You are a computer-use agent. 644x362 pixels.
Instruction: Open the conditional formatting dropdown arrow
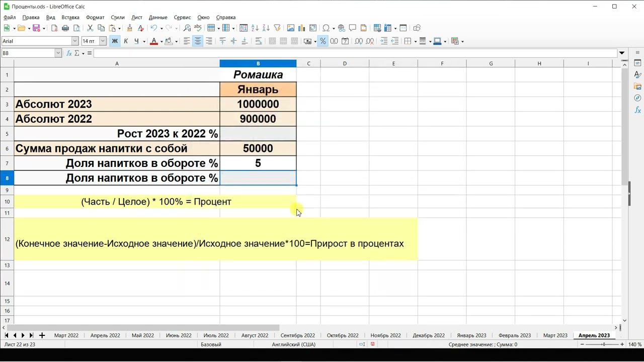[462, 42]
